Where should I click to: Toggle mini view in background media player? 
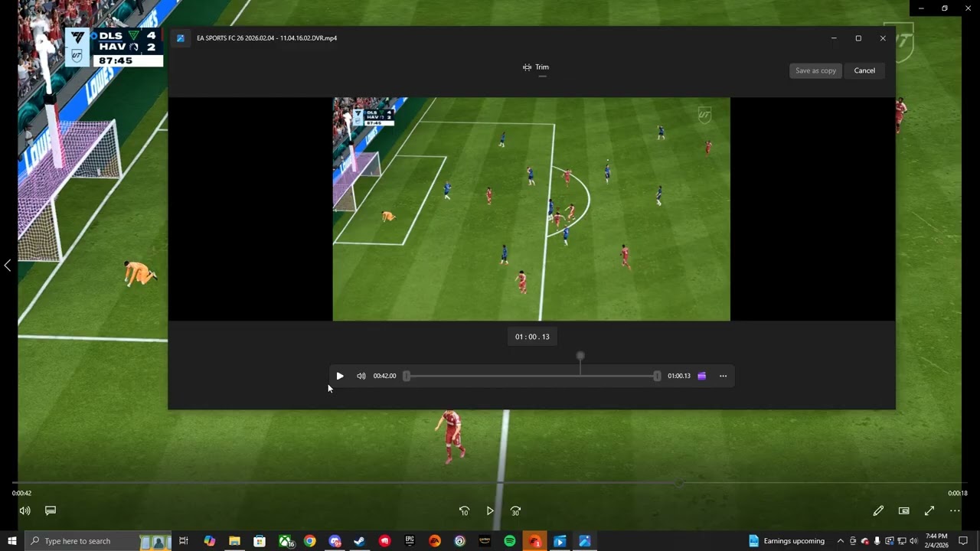pyautogui.click(x=904, y=510)
